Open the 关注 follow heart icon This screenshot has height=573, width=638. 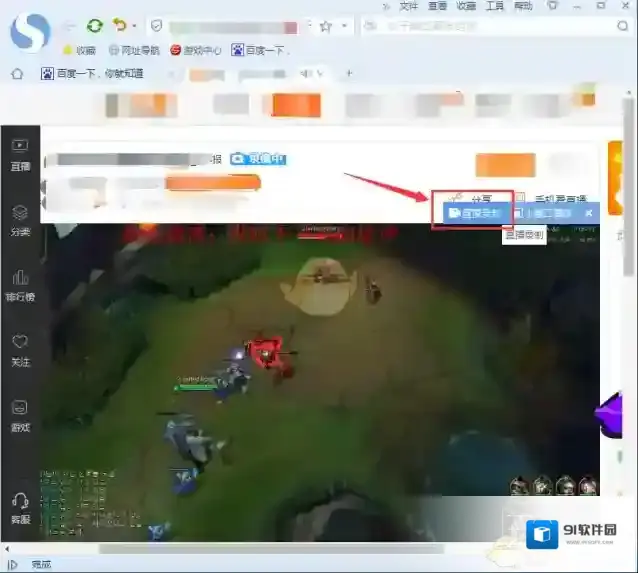[x=19, y=348]
